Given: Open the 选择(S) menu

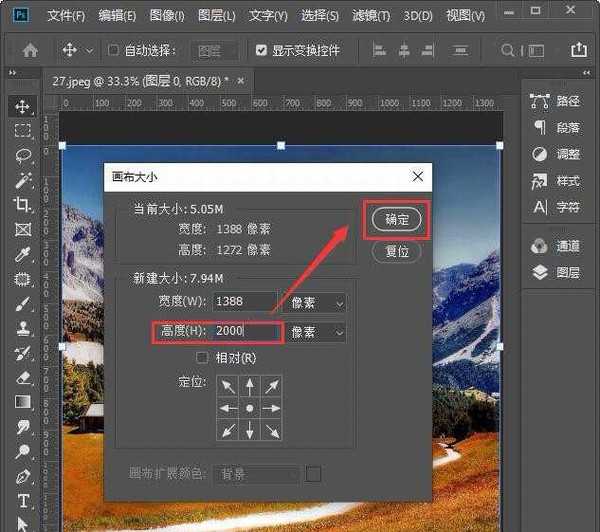Looking at the screenshot, I should tap(320, 16).
